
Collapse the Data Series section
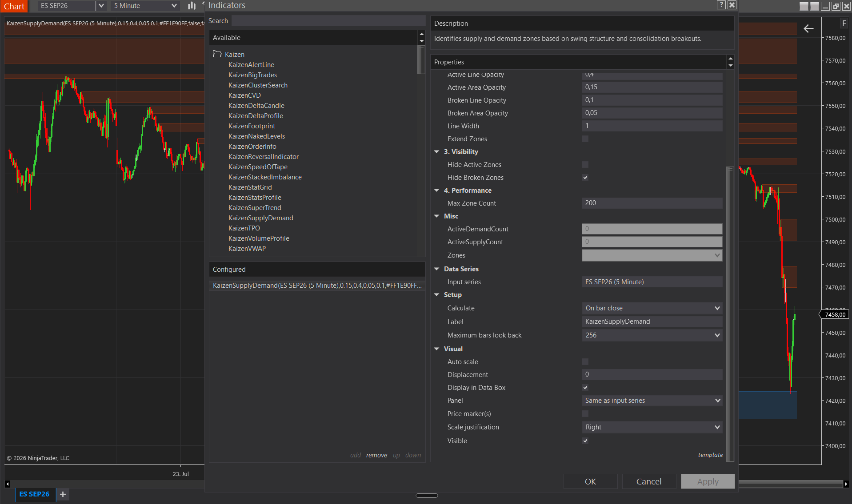point(437,269)
